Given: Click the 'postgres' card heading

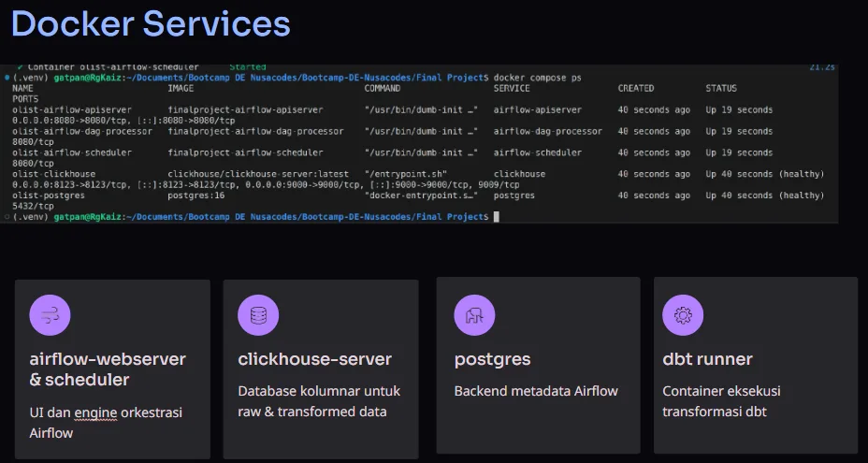Looking at the screenshot, I should 492,360.
